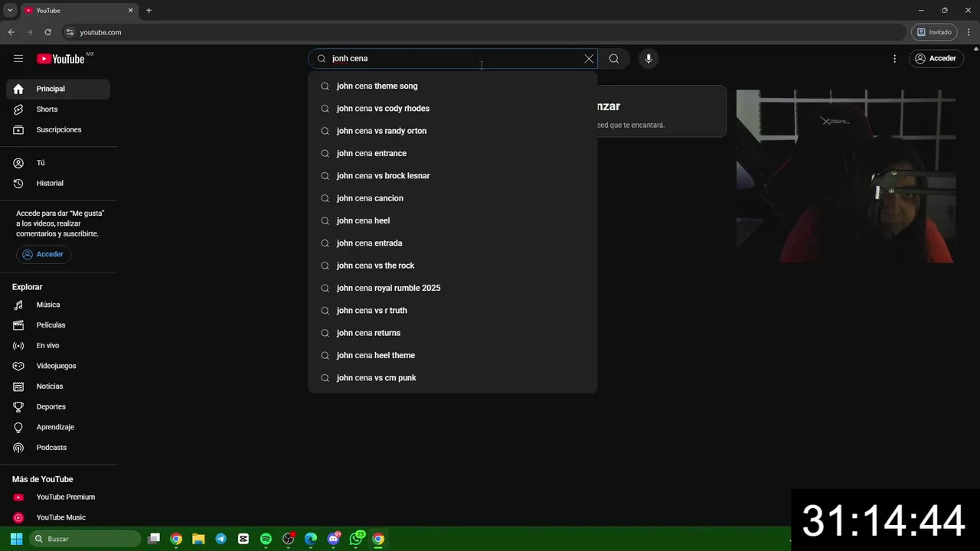Start voice search with the microphone icon
Viewport: 980px width, 551px height.
[x=648, y=59]
